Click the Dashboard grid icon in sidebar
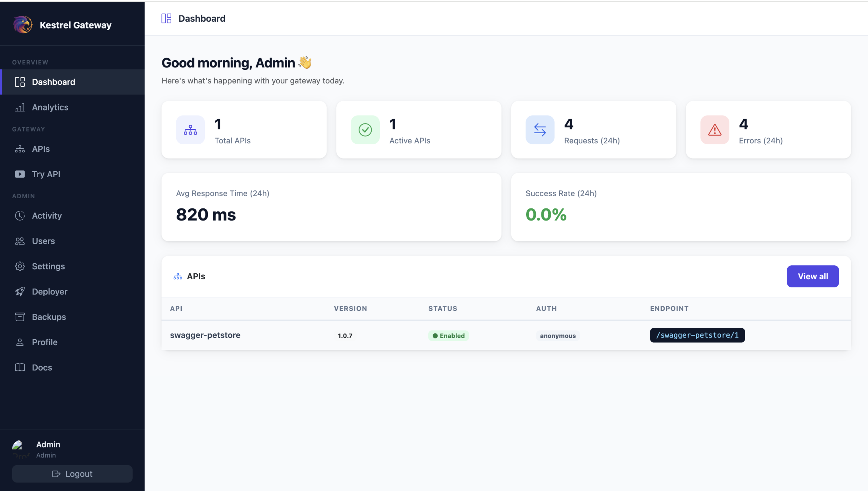The width and height of the screenshot is (868, 491). click(x=20, y=82)
